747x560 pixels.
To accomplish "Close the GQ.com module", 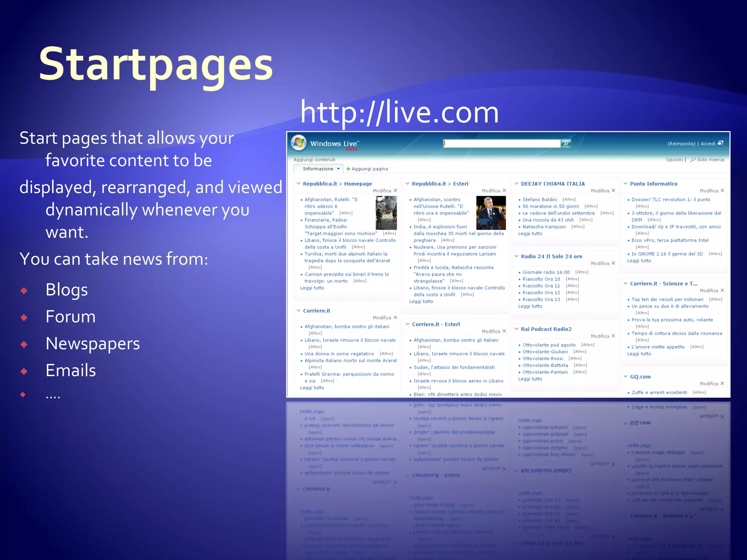I will pyautogui.click(x=722, y=383).
